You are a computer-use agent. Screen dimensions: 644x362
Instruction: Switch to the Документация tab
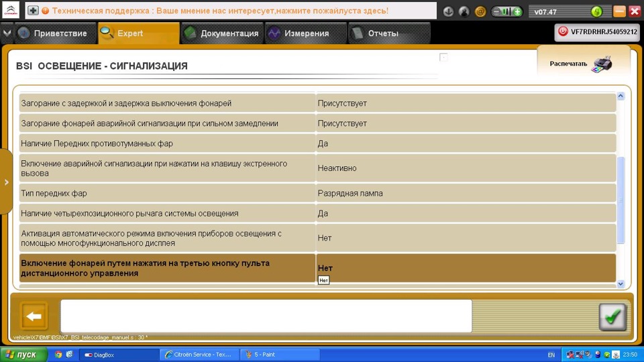(222, 34)
